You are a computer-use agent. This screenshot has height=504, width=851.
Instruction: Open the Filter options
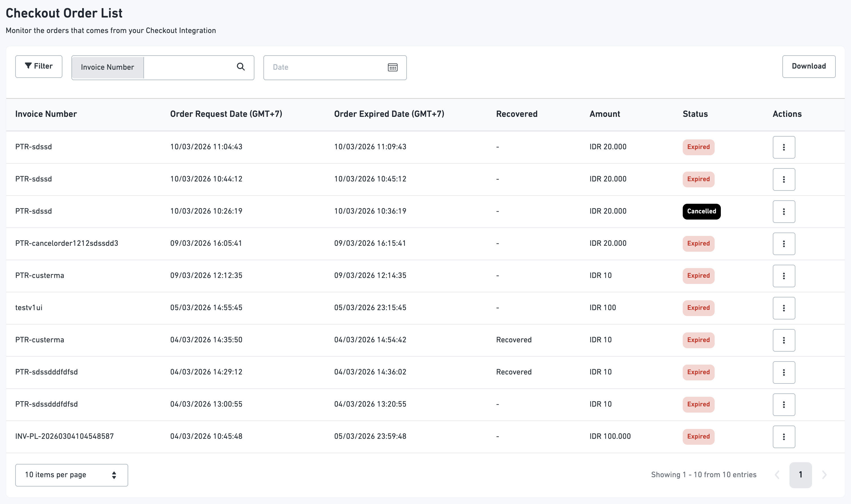tap(39, 66)
